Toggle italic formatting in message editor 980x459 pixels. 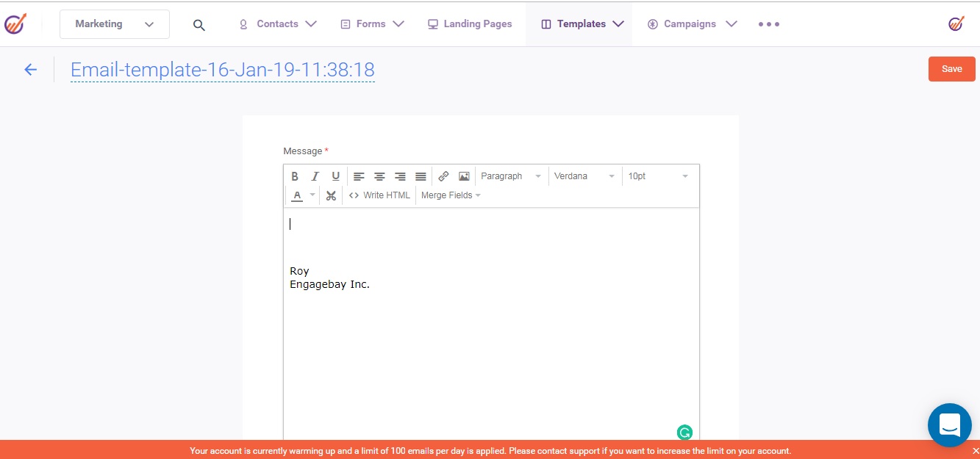[x=315, y=176]
